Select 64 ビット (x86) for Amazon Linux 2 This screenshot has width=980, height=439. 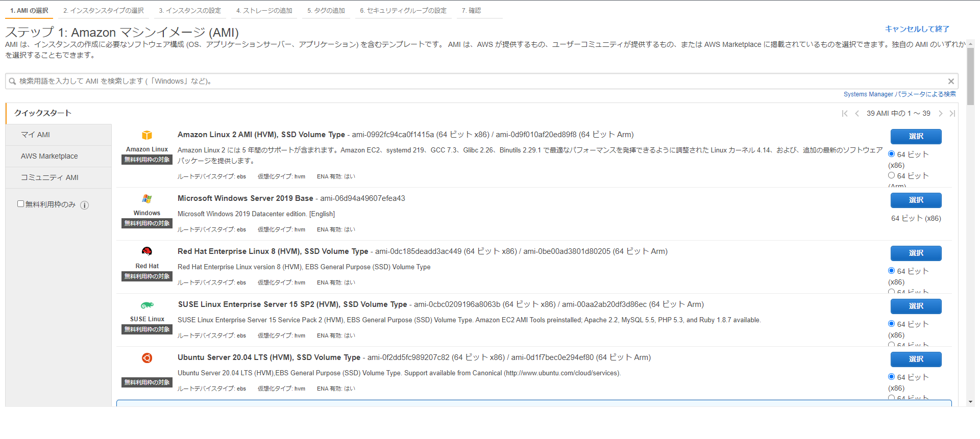tap(892, 154)
